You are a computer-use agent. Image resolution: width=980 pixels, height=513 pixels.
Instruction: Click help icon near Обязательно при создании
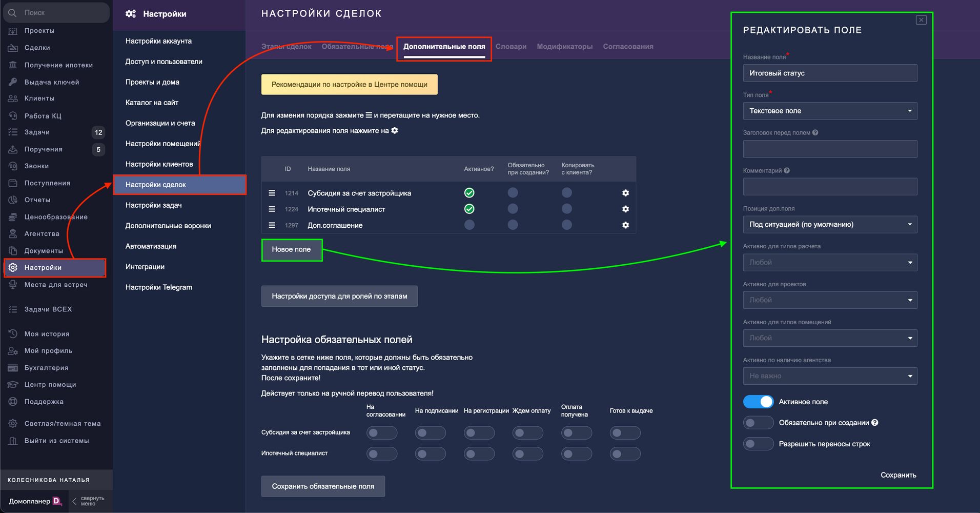click(875, 423)
